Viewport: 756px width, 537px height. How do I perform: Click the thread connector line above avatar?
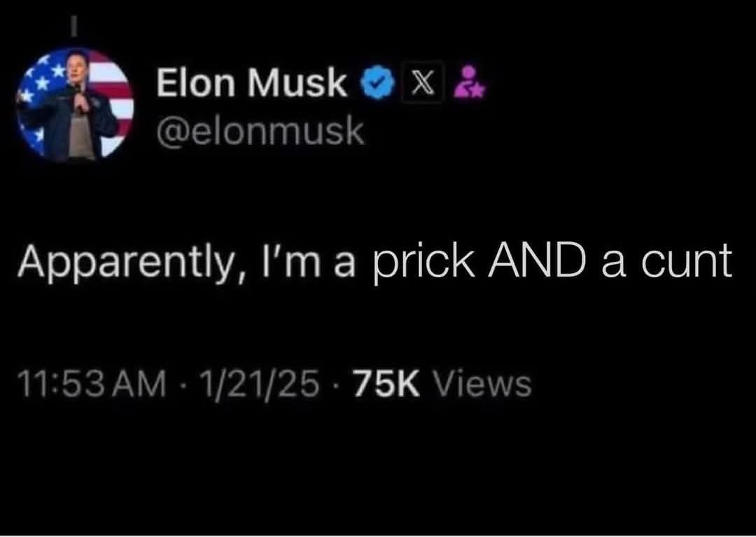(x=73, y=27)
